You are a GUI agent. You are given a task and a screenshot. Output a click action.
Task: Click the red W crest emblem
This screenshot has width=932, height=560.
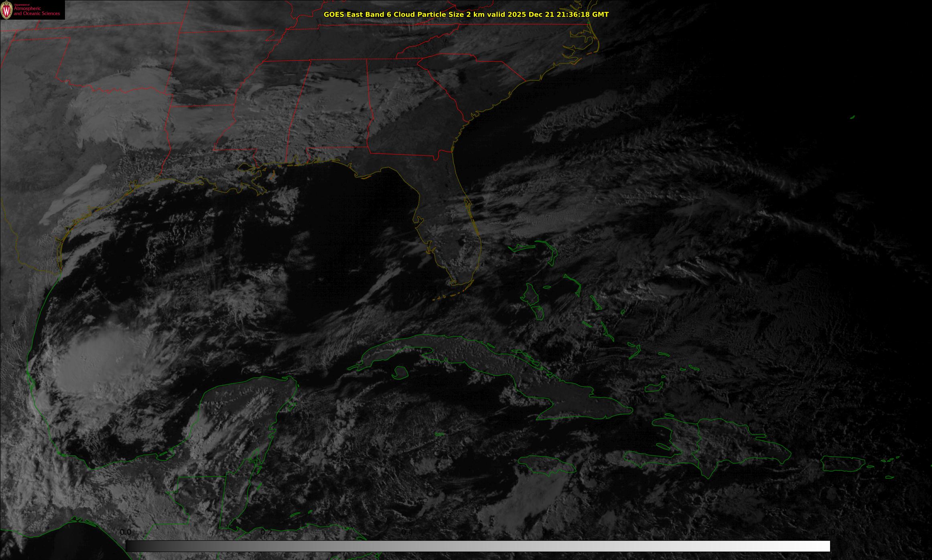pyautogui.click(x=6, y=10)
